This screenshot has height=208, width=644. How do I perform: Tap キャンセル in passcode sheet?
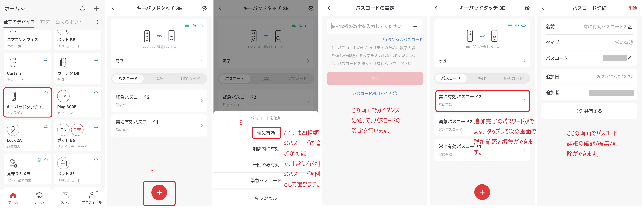click(266, 198)
